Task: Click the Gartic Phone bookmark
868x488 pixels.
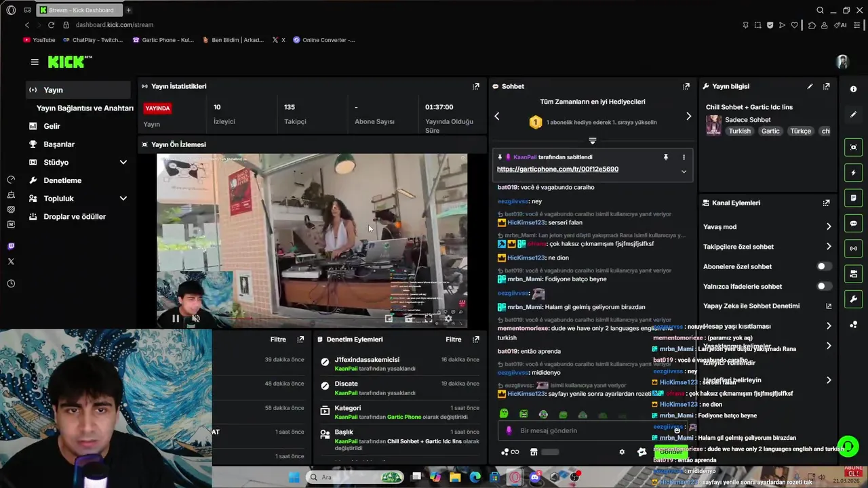Action: tap(163, 40)
